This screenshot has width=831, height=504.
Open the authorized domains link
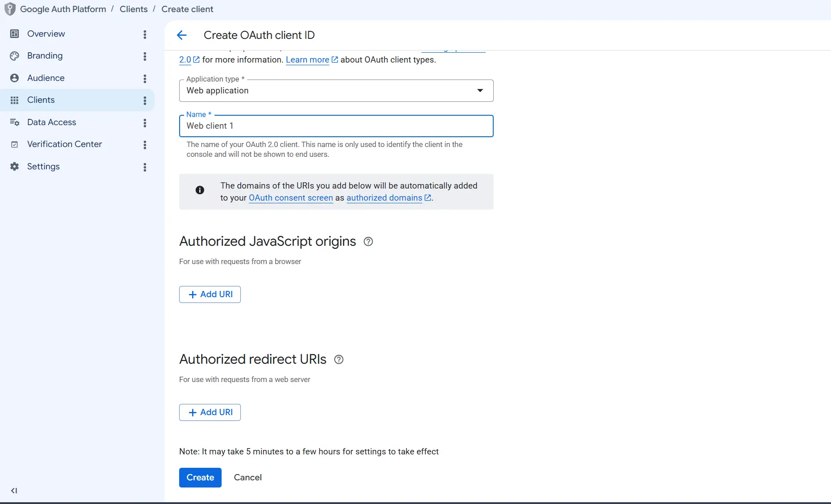[x=384, y=198]
